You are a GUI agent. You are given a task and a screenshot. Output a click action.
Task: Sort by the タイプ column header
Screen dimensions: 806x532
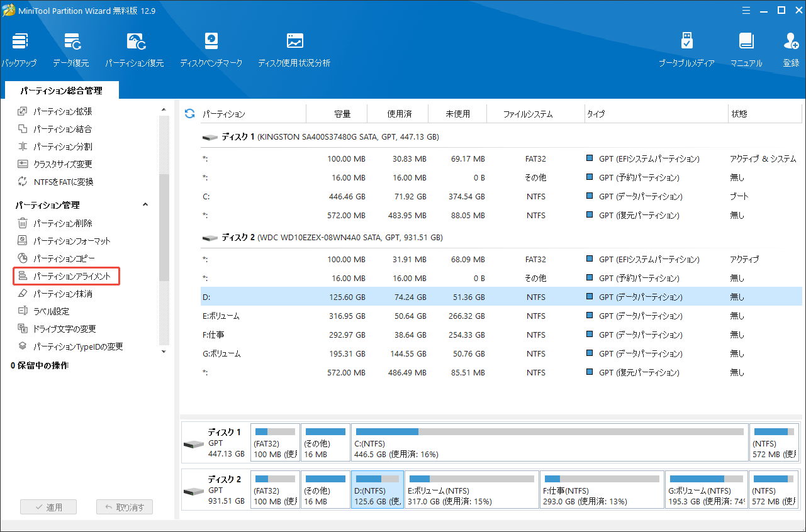(x=656, y=114)
